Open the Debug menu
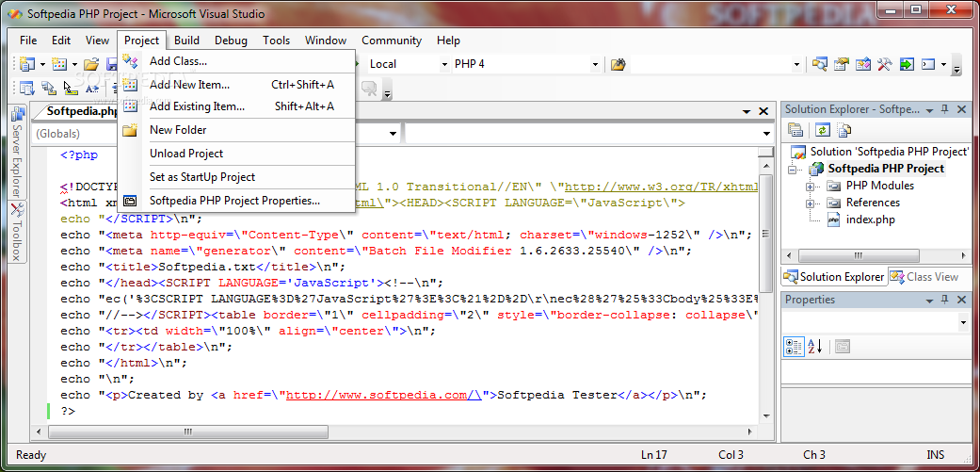Viewport: 980px width, 472px height. point(231,41)
